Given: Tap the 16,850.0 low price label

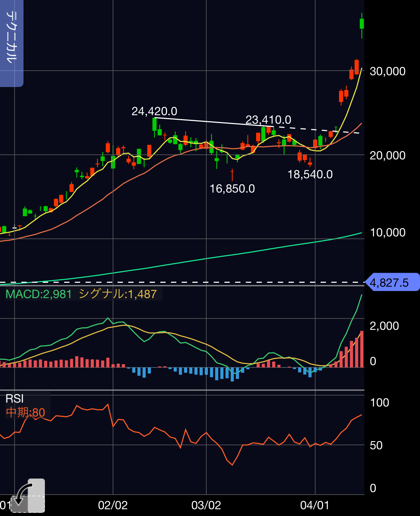Looking at the screenshot, I should (232, 188).
